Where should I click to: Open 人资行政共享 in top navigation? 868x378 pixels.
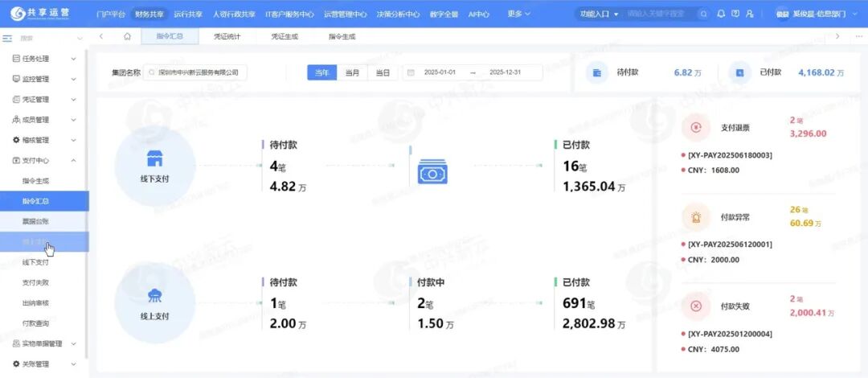click(234, 14)
